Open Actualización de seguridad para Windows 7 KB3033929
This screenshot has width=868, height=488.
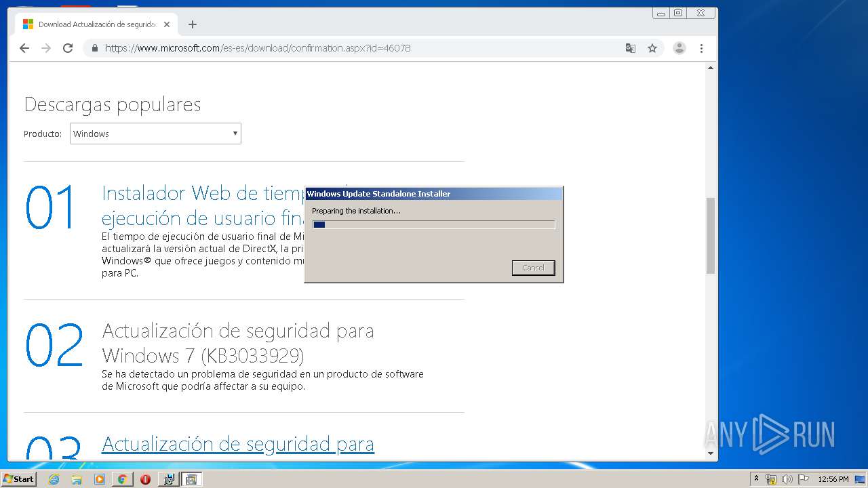click(238, 343)
